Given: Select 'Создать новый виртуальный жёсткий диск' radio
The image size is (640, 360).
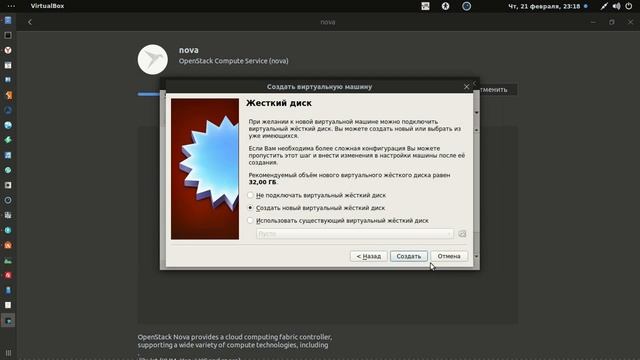Looking at the screenshot, I should [250, 208].
